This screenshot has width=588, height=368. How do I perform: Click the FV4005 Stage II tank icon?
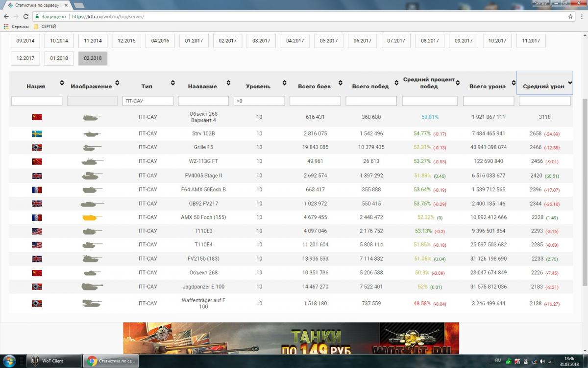(92, 175)
